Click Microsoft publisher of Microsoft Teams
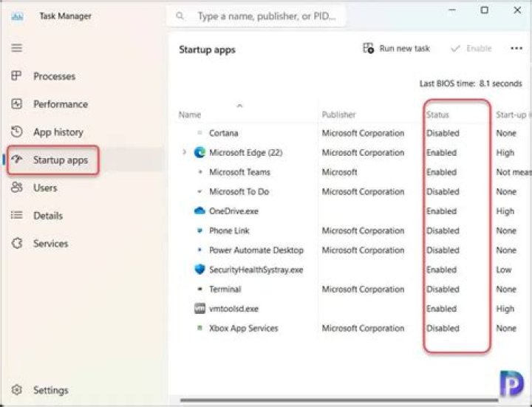 tap(339, 172)
